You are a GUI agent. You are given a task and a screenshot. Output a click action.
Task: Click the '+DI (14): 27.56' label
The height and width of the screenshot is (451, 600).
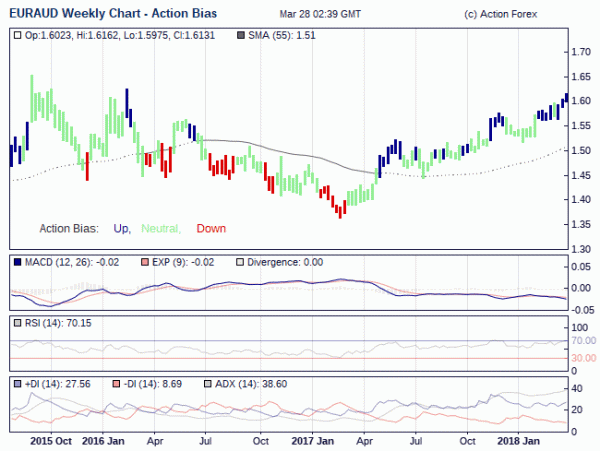coord(57,384)
